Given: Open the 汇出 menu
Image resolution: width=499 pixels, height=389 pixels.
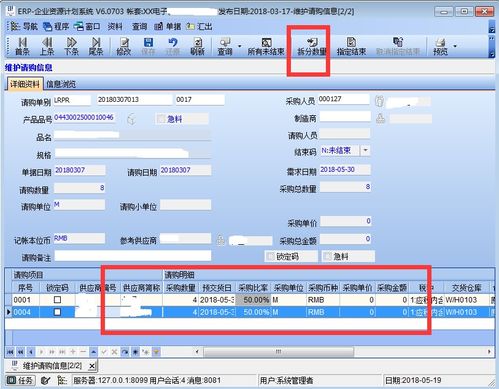Looking at the screenshot, I should click(199, 26).
